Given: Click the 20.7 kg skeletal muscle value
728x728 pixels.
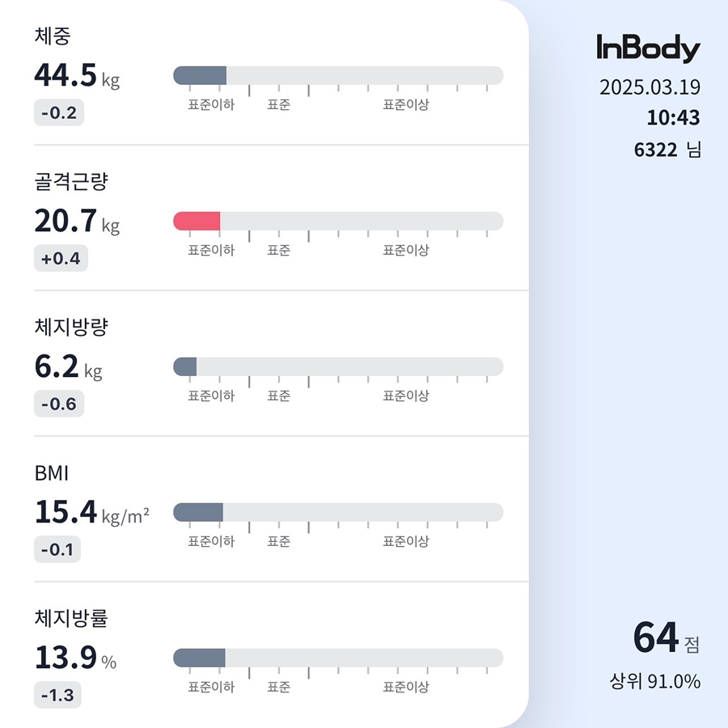Looking at the screenshot, I should pyautogui.click(x=77, y=221).
